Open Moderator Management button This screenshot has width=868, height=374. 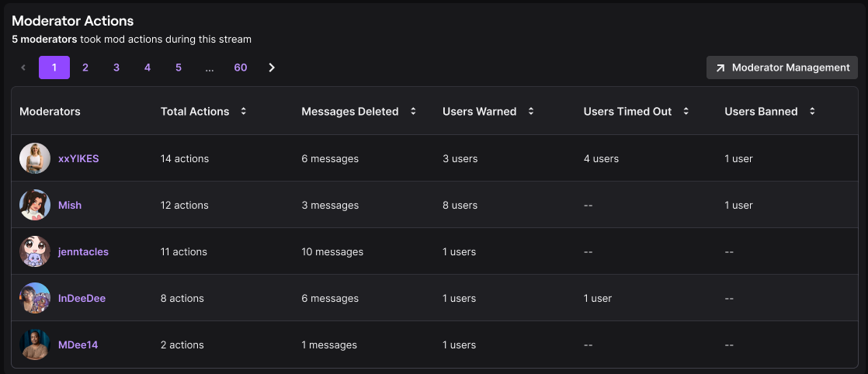pyautogui.click(x=782, y=68)
